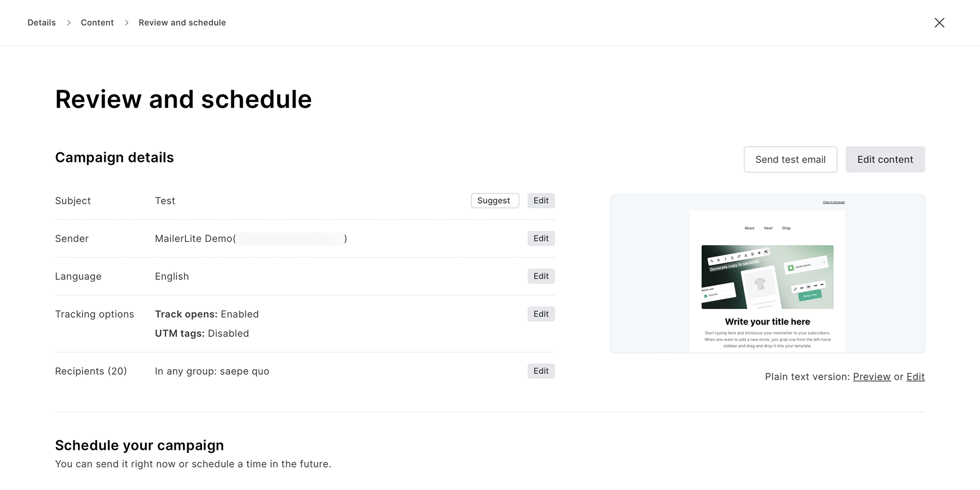Select the Bold icon in the preview toolbar
980x490 pixels.
pyautogui.click(x=719, y=260)
